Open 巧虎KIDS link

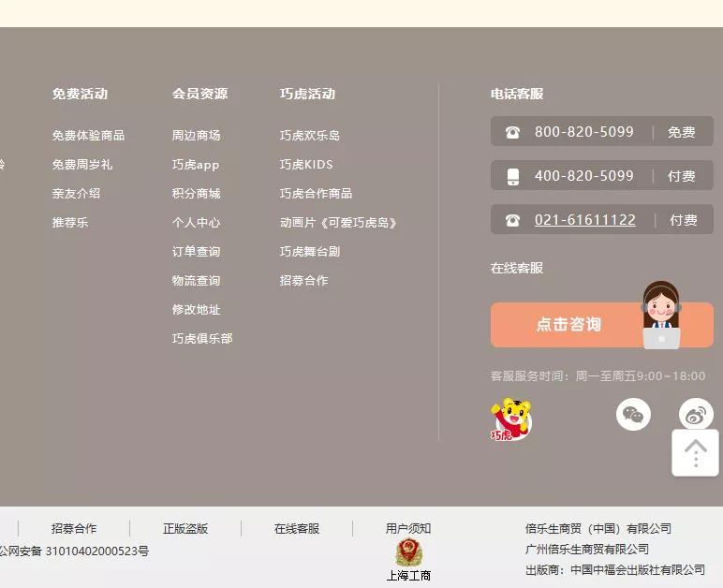[305, 165]
